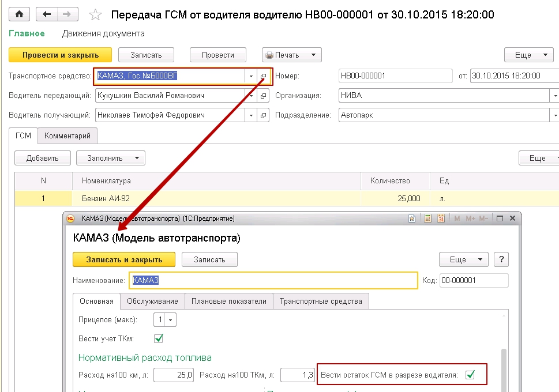Open the Транспортное средство linked item icon
The height and width of the screenshot is (392, 559).
[263, 76]
